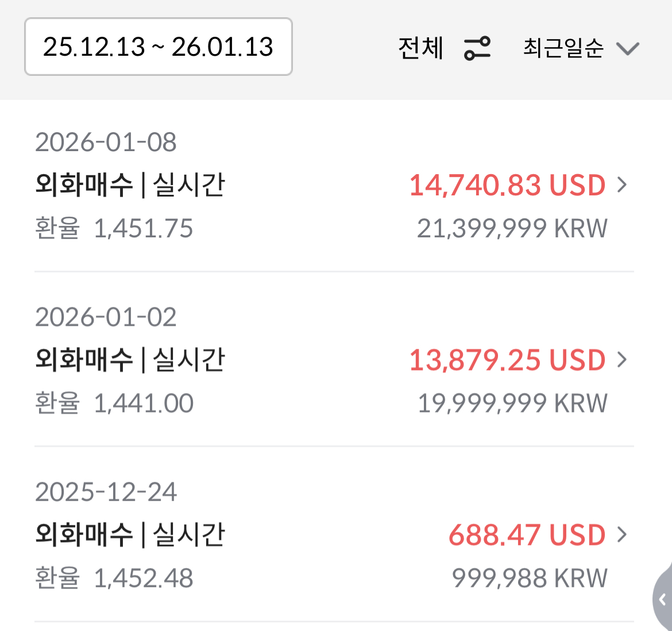Click the 13,879.25 USD amount
Screen dimensions: 672x631
(x=507, y=360)
